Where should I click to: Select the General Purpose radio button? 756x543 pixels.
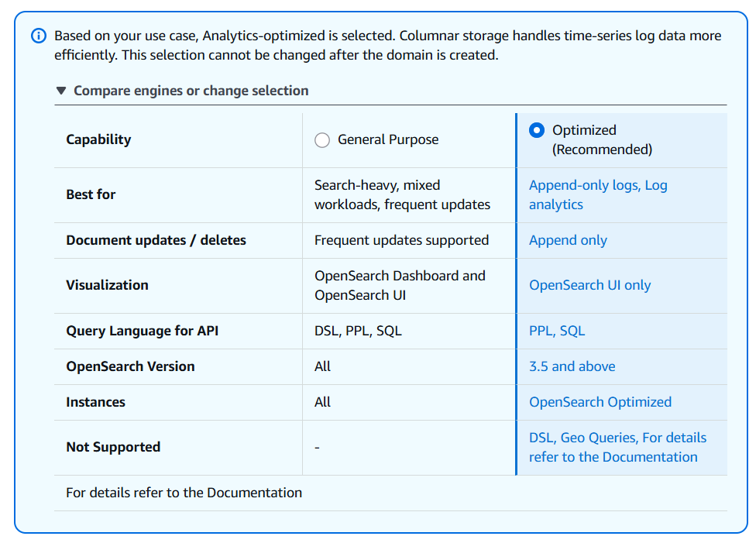point(322,140)
